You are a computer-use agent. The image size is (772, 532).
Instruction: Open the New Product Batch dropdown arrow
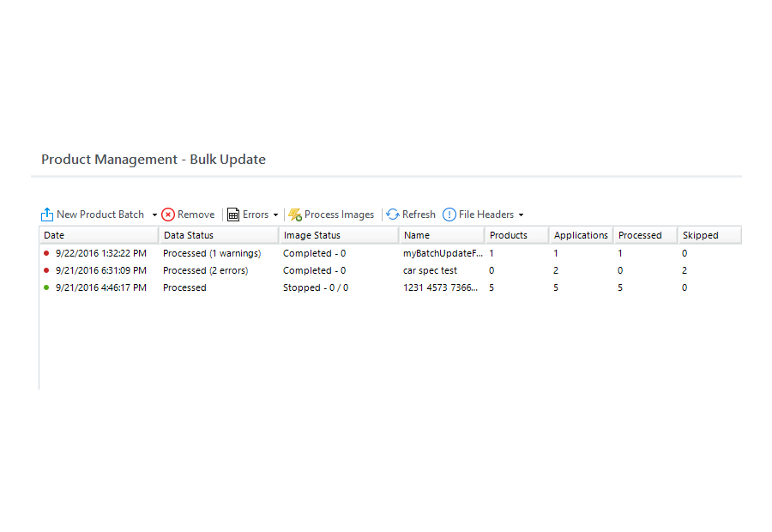click(154, 215)
